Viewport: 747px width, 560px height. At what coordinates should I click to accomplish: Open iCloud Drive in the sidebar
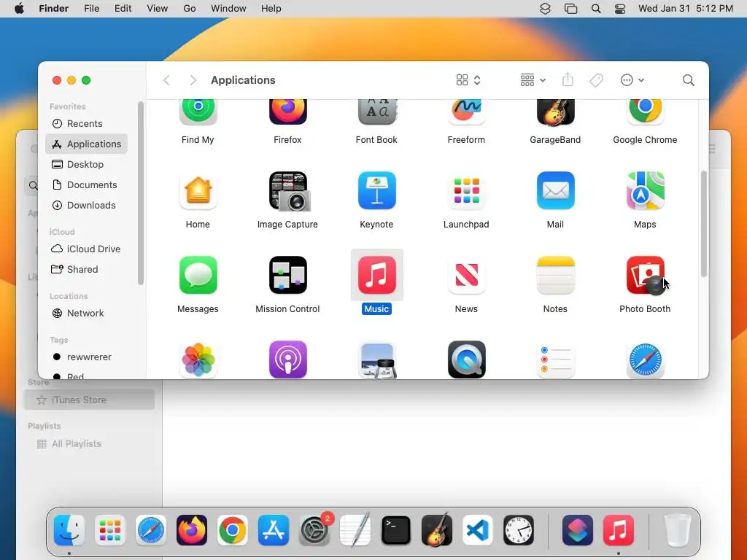pyautogui.click(x=86, y=249)
